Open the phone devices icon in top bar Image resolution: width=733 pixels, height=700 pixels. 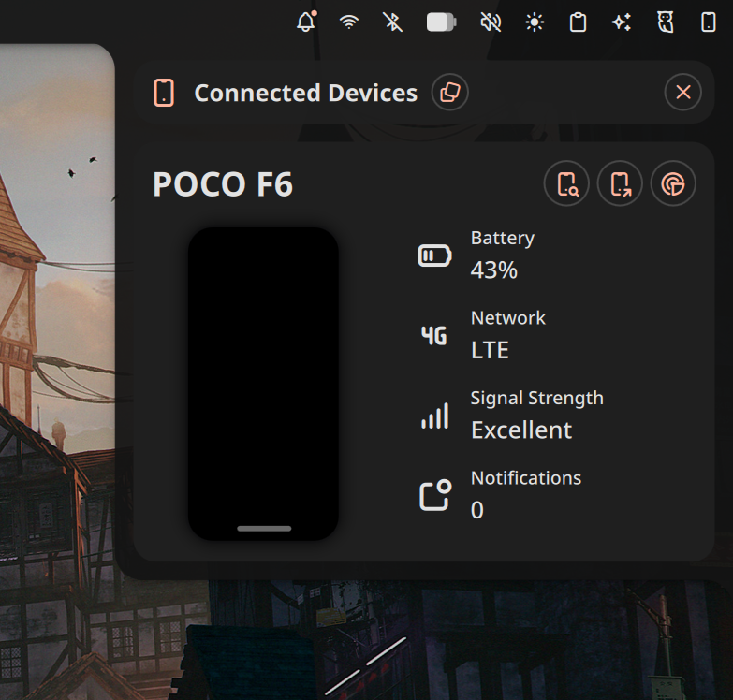click(709, 22)
